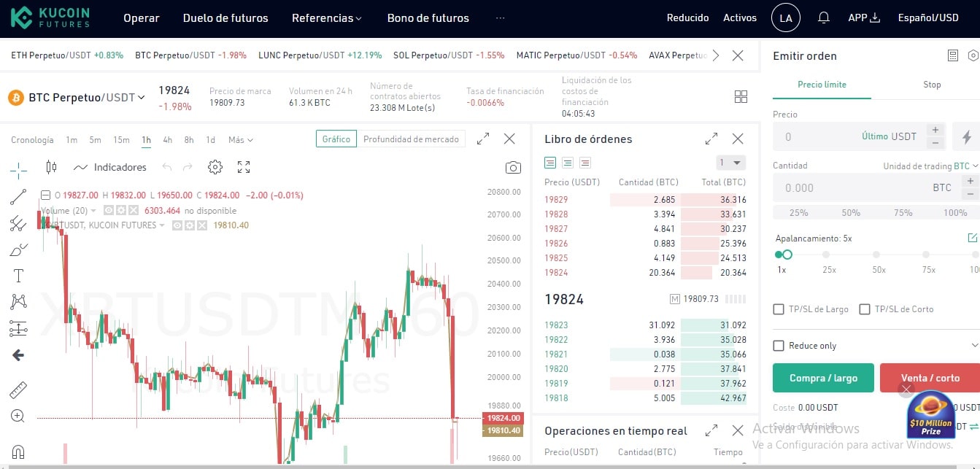Viewport: 980px width, 469px height.
Task: Show next tickers with right arrow
Action: click(x=715, y=55)
